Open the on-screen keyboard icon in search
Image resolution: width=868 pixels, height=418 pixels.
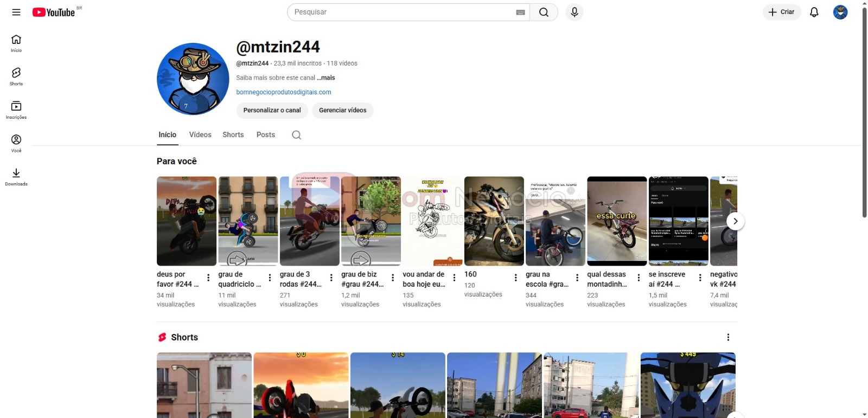tap(520, 12)
